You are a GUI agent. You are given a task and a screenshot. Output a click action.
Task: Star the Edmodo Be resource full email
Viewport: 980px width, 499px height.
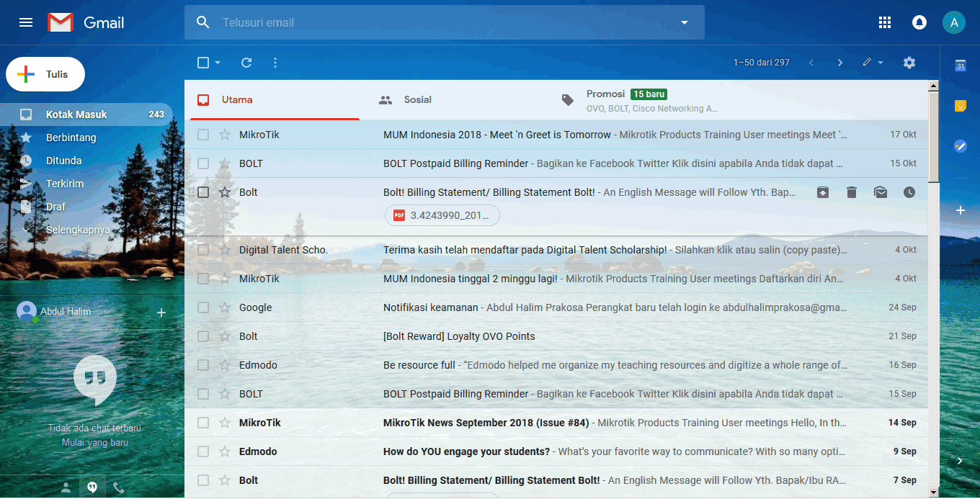tap(225, 365)
